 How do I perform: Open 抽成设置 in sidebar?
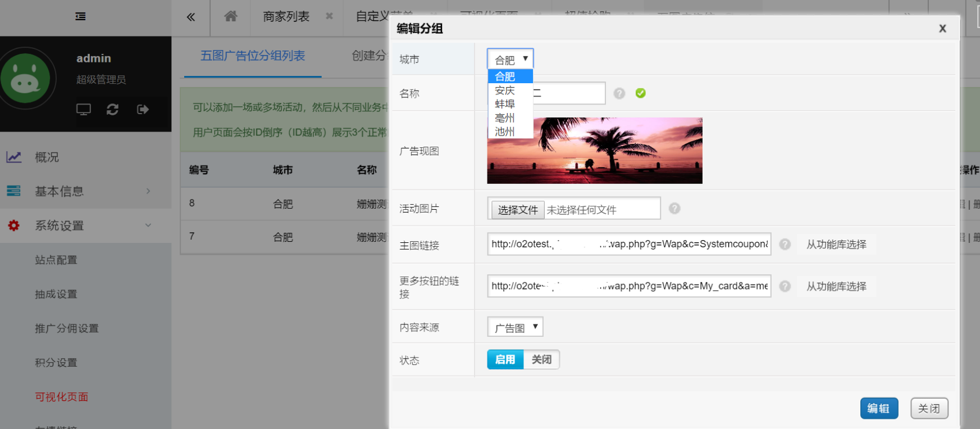coord(56,294)
